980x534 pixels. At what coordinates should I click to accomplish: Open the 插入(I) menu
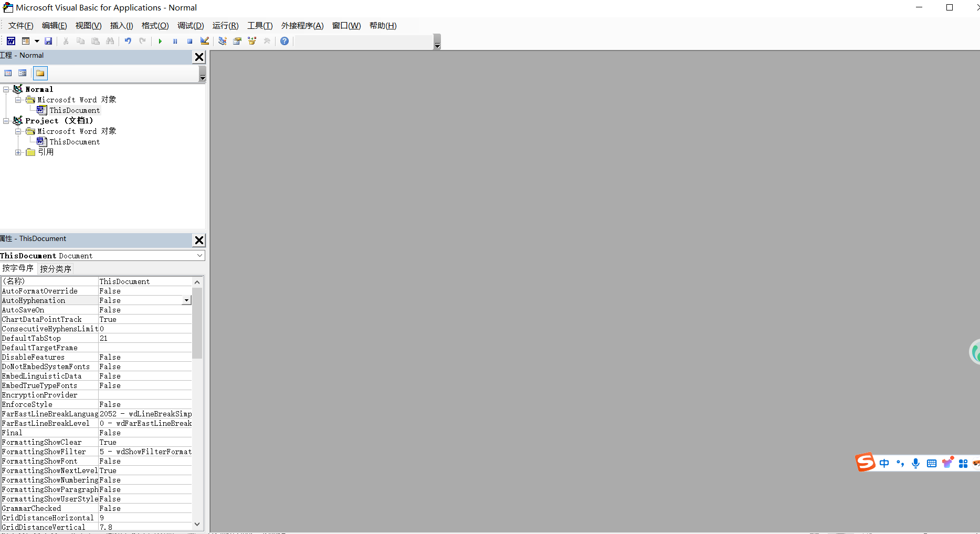pos(121,26)
